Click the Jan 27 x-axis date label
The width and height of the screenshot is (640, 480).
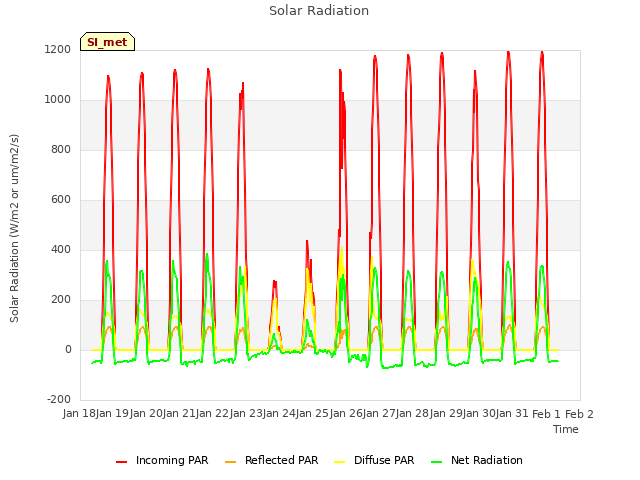click(379, 413)
